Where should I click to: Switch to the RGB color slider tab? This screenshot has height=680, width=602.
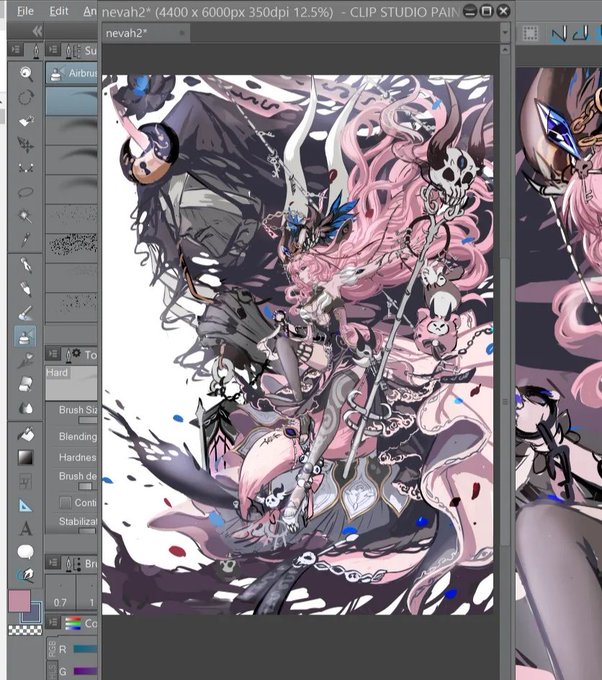pyautogui.click(x=52, y=648)
